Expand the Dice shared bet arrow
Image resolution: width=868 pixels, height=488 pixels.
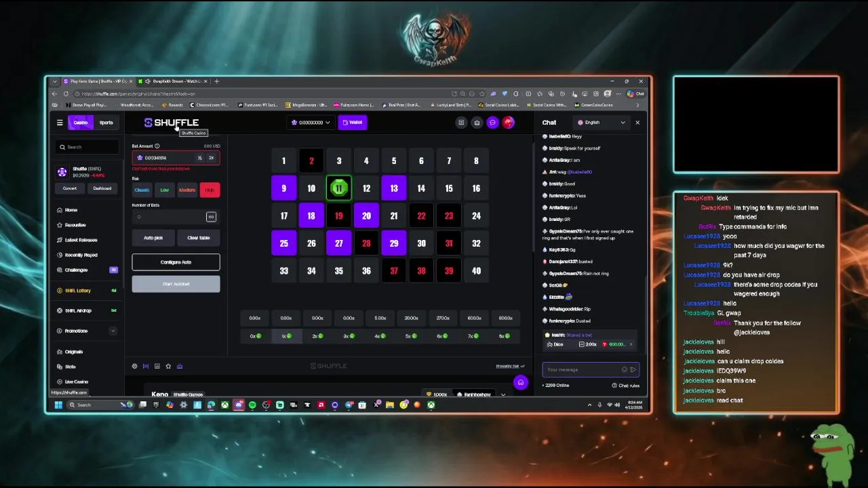tap(631, 344)
